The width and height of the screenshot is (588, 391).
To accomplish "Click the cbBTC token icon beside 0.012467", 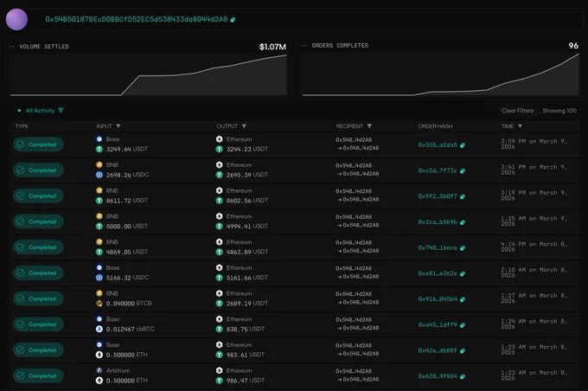I will point(99,329).
